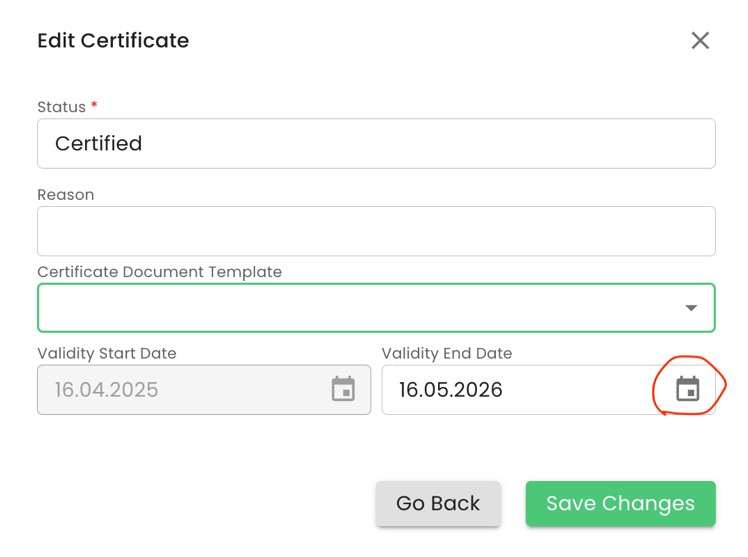
Task: Click the Certificate Document Template label
Action: tap(159, 272)
